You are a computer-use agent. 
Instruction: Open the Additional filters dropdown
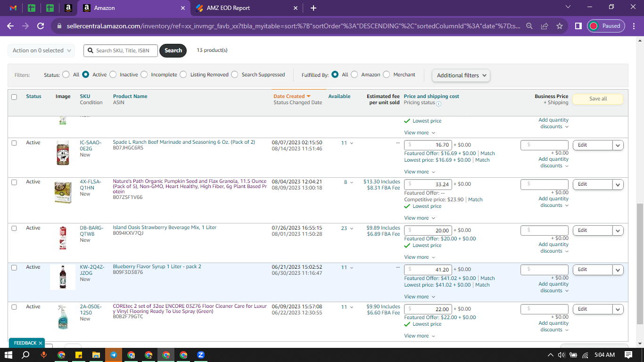(461, 75)
